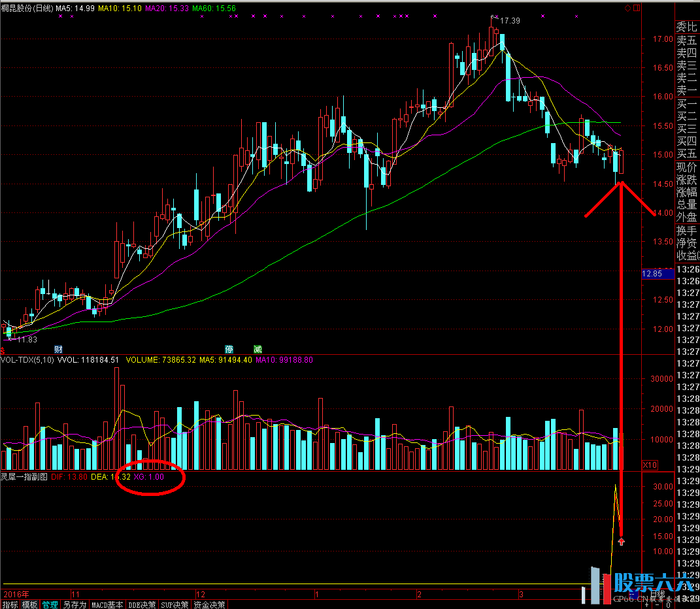Click the 财 financial event marker icon
The width and height of the screenshot is (700, 609).
(59, 349)
